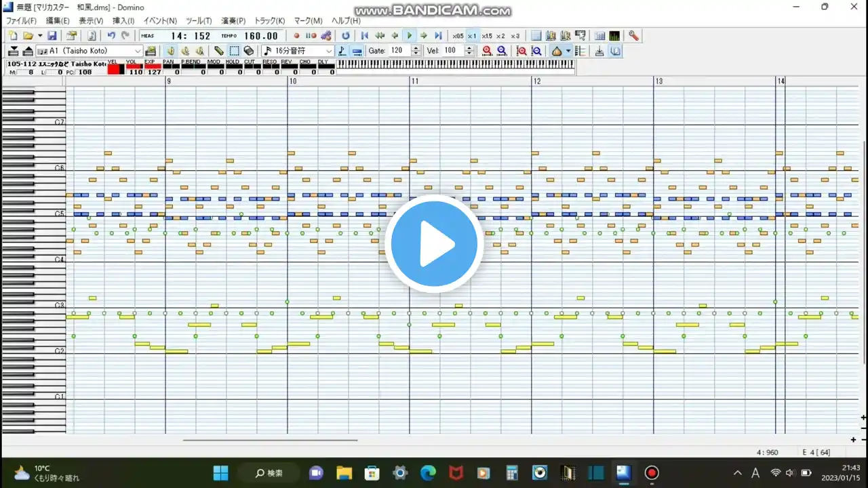This screenshot has width=868, height=488.
Task: Set playback speed to x1.5
Action: coord(487,36)
